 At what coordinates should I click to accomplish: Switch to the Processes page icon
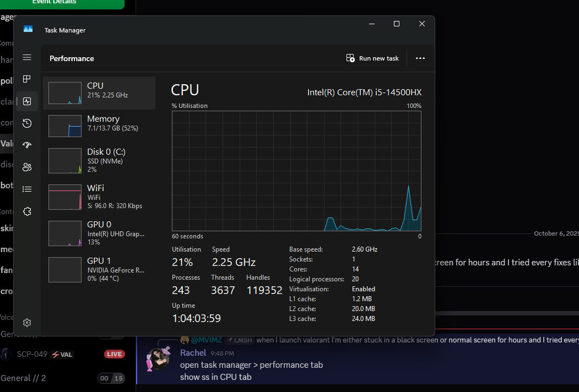point(27,79)
